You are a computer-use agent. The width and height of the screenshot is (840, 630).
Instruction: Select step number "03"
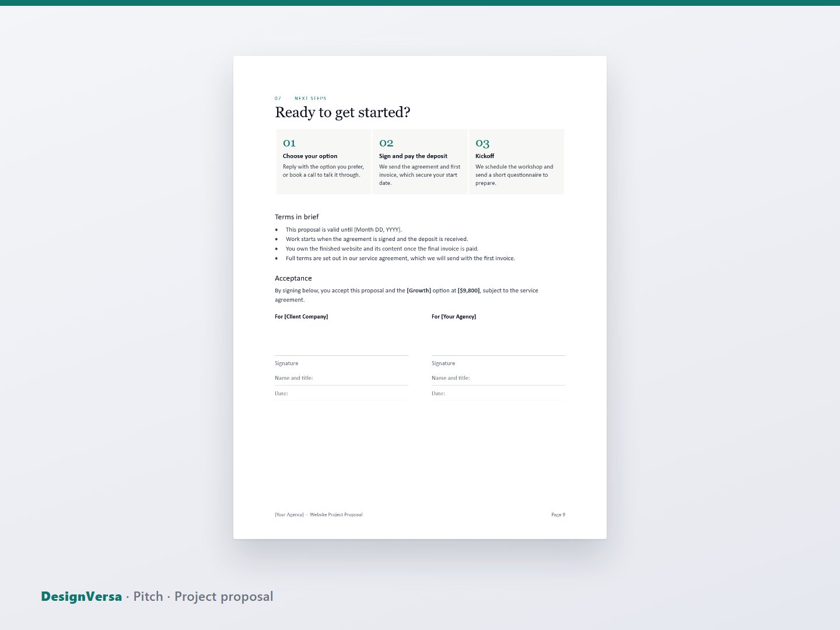tap(482, 143)
